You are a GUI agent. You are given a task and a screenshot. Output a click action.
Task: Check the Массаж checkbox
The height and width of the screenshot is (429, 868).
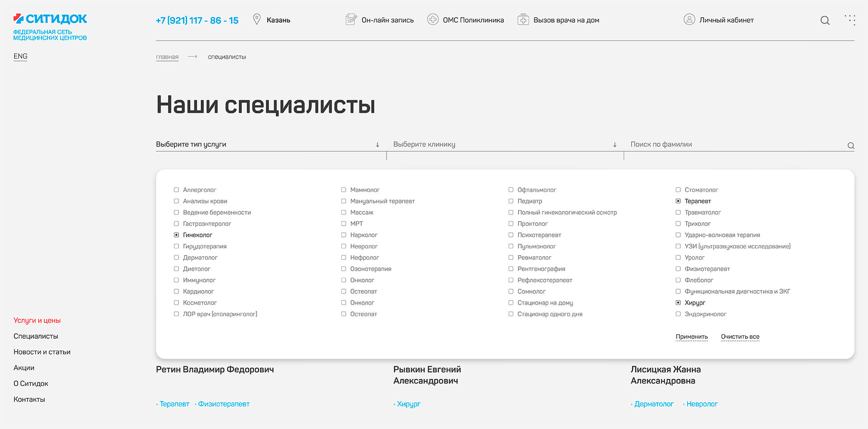pos(344,212)
